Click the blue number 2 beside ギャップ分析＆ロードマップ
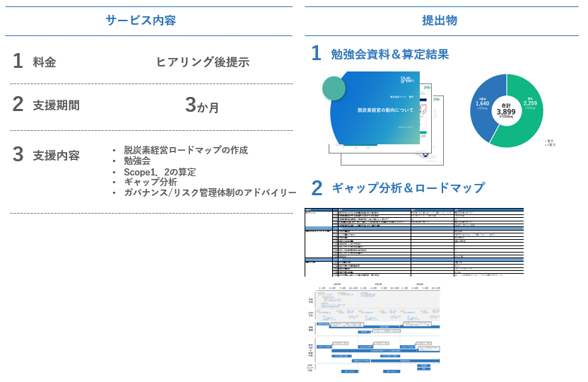This screenshot has width=588, height=382. tap(317, 187)
